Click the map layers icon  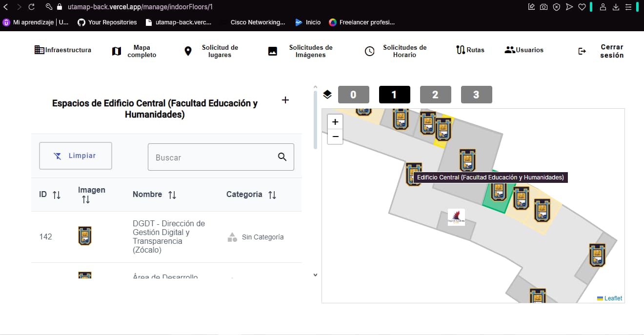pos(327,94)
